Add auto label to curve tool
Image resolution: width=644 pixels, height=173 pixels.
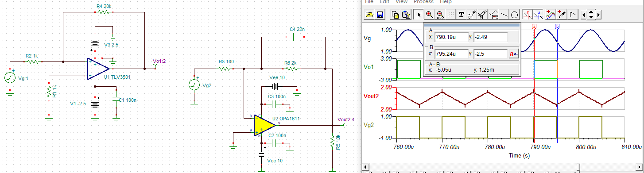[x=472, y=15]
